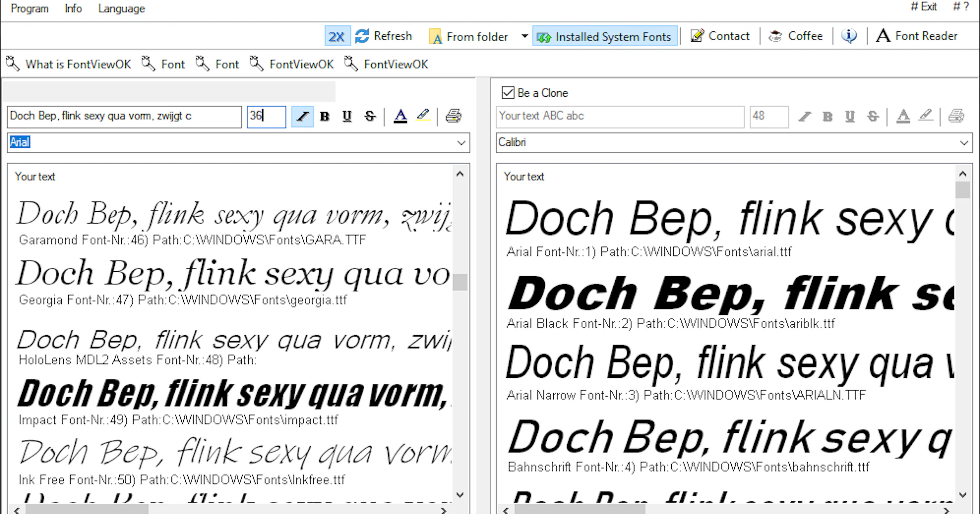Toggle italic style in left pane
Screen dimensions: 980x514
[x=302, y=117]
